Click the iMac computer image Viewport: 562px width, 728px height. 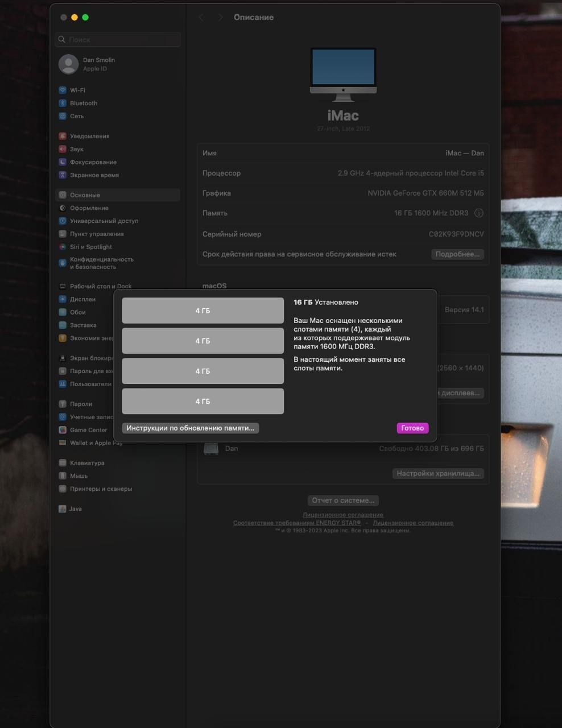click(x=343, y=74)
